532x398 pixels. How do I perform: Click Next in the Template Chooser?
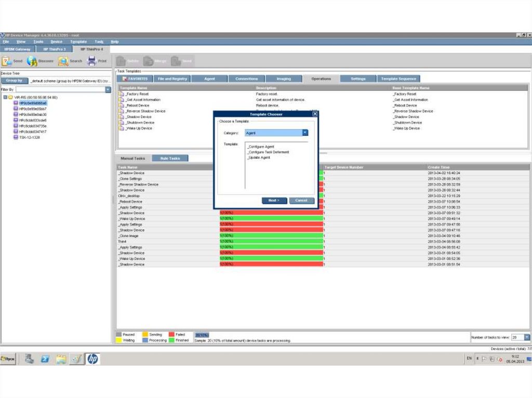click(274, 200)
